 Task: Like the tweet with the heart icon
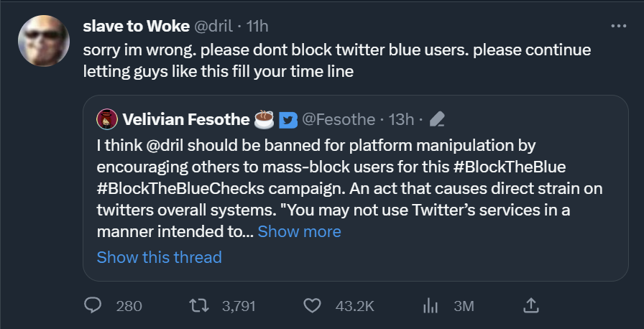(x=311, y=305)
